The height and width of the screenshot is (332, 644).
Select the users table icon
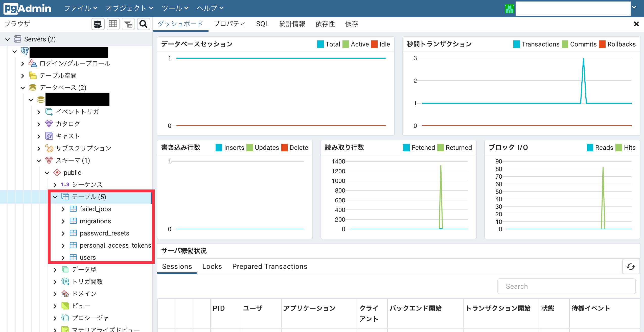(x=73, y=257)
